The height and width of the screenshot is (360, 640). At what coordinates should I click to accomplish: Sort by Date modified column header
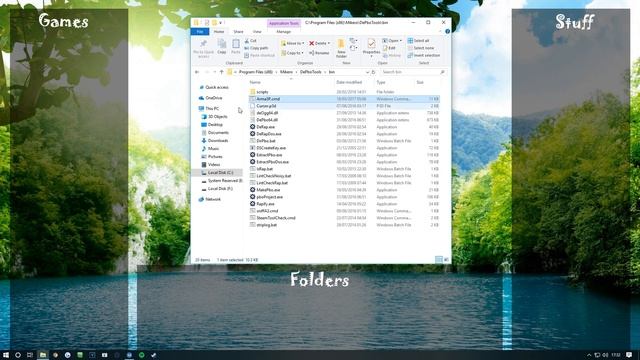349,82
